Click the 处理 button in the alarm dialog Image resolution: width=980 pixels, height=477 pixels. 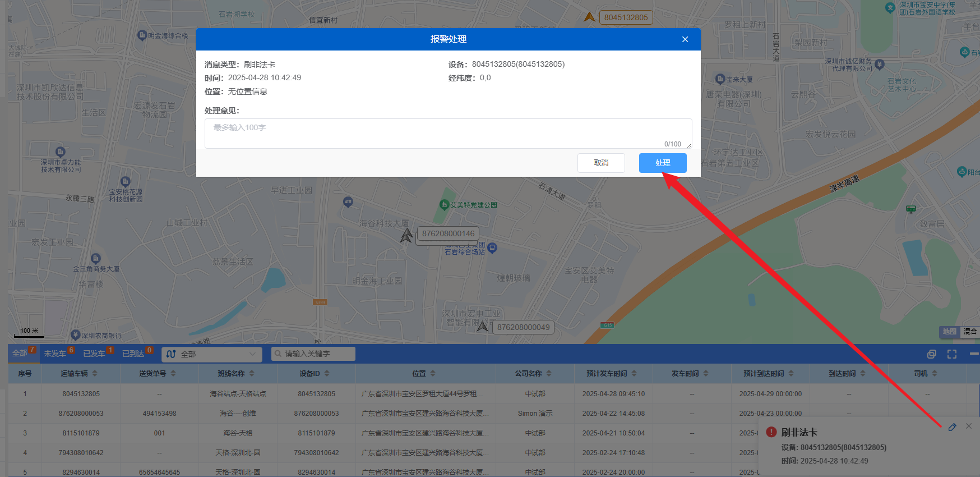coord(663,163)
